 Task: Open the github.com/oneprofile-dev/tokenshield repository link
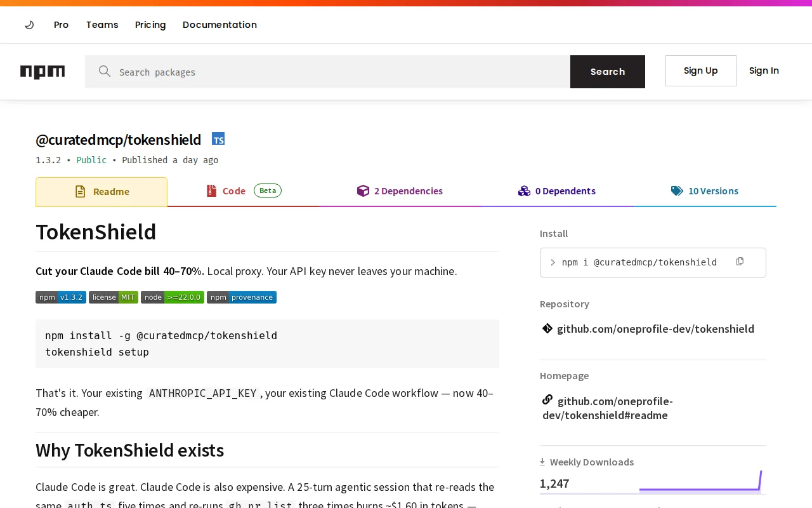[x=655, y=329]
